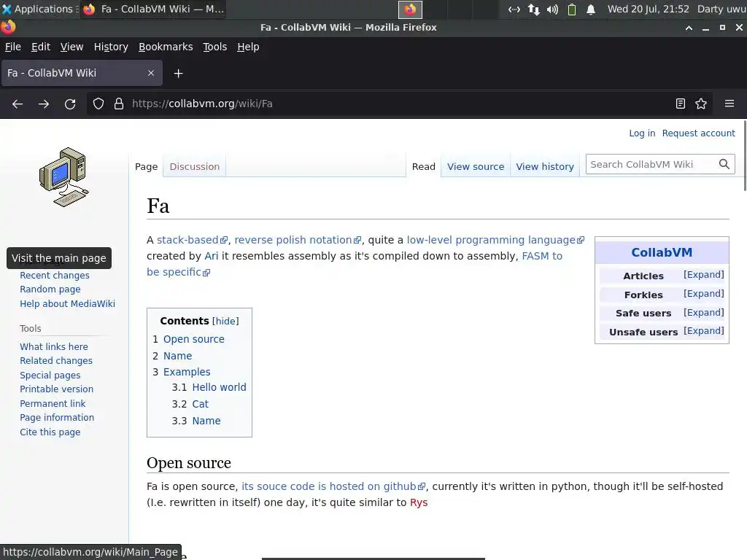
Task: Open Help about MediaWiki link
Action: pyautogui.click(x=67, y=304)
